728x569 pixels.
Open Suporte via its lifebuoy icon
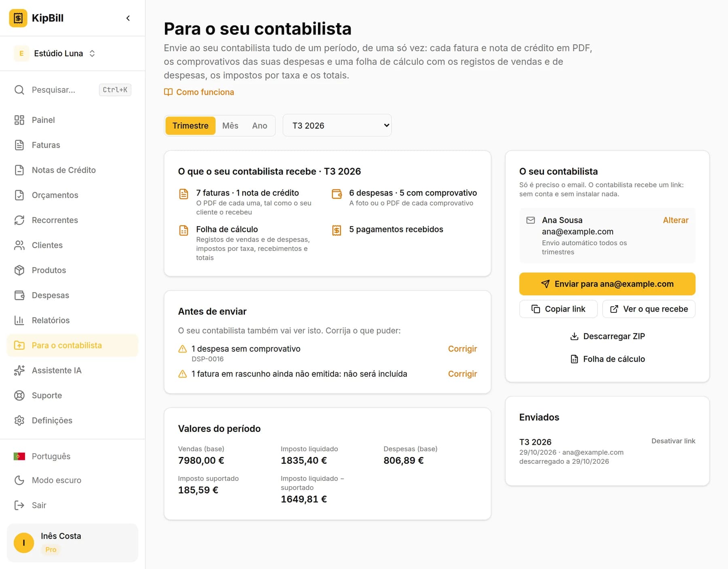point(19,396)
